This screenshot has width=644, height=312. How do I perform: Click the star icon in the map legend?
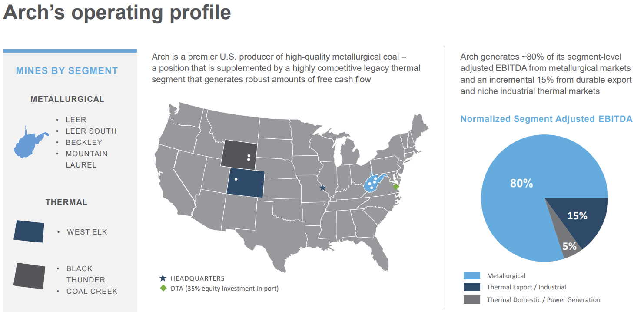pyautogui.click(x=163, y=278)
